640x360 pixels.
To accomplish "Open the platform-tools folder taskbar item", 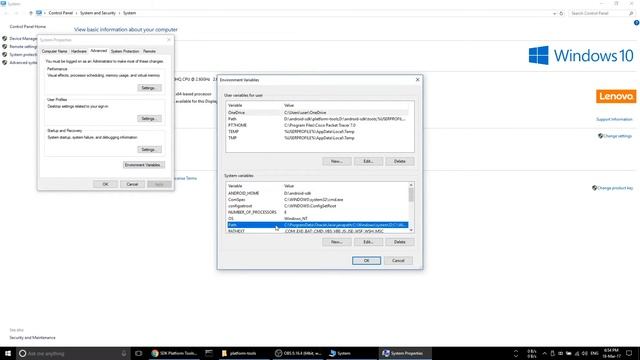I will pos(243,353).
